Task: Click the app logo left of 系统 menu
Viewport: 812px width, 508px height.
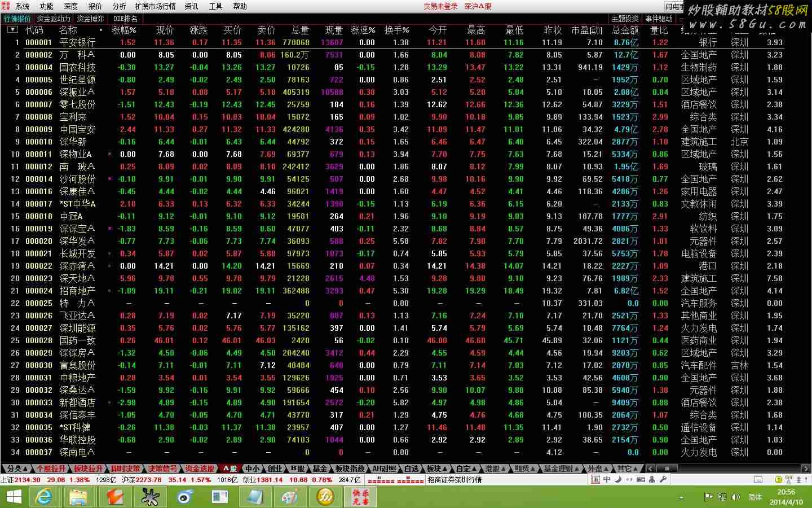Action: click(6, 6)
